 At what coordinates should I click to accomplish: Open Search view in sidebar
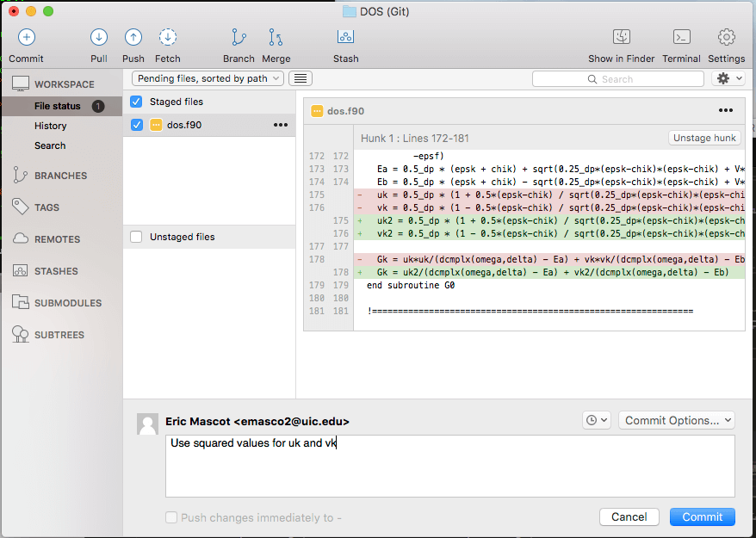click(50, 145)
